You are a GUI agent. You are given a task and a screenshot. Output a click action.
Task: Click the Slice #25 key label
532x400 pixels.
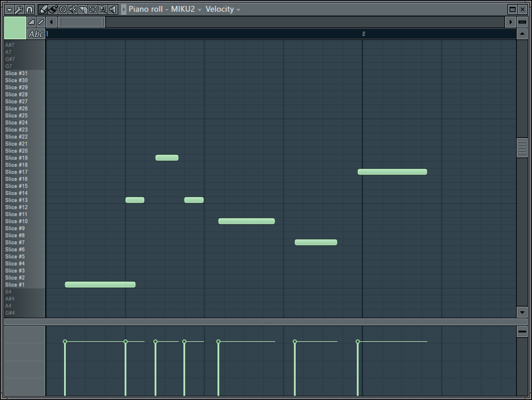(x=16, y=116)
